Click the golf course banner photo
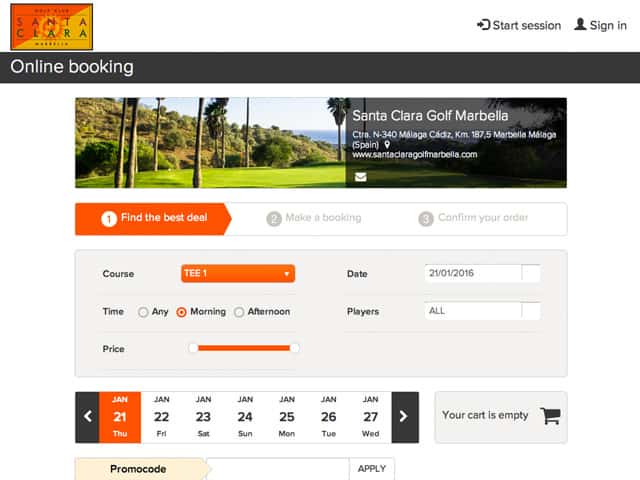Image resolution: width=640 pixels, height=480 pixels. (x=211, y=143)
